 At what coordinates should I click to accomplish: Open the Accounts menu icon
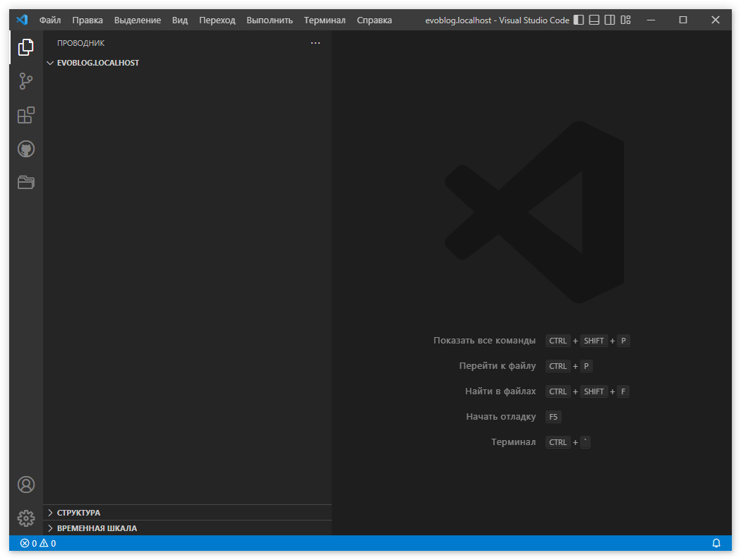click(x=25, y=485)
